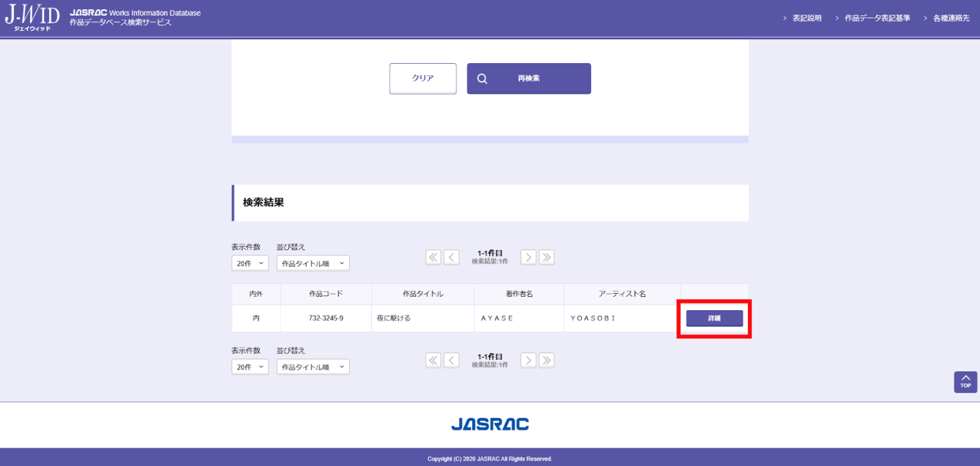Click the magnifier icon on 再検索 button
Image resolution: width=980 pixels, height=466 pixels.
tap(482, 78)
